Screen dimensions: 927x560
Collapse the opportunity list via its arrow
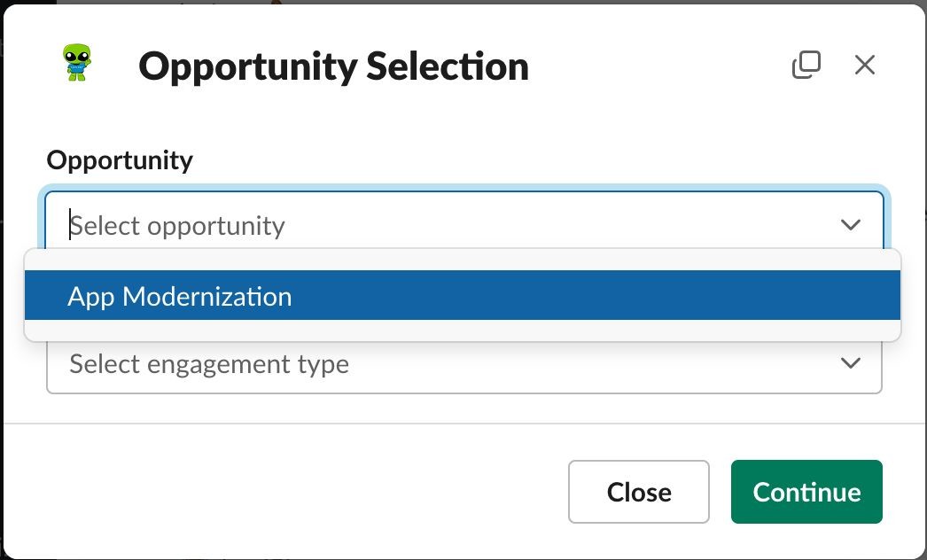(850, 225)
